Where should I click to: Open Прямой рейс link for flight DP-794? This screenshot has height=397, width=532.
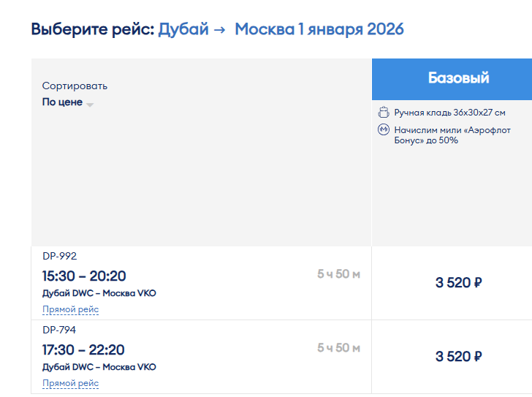(x=70, y=383)
